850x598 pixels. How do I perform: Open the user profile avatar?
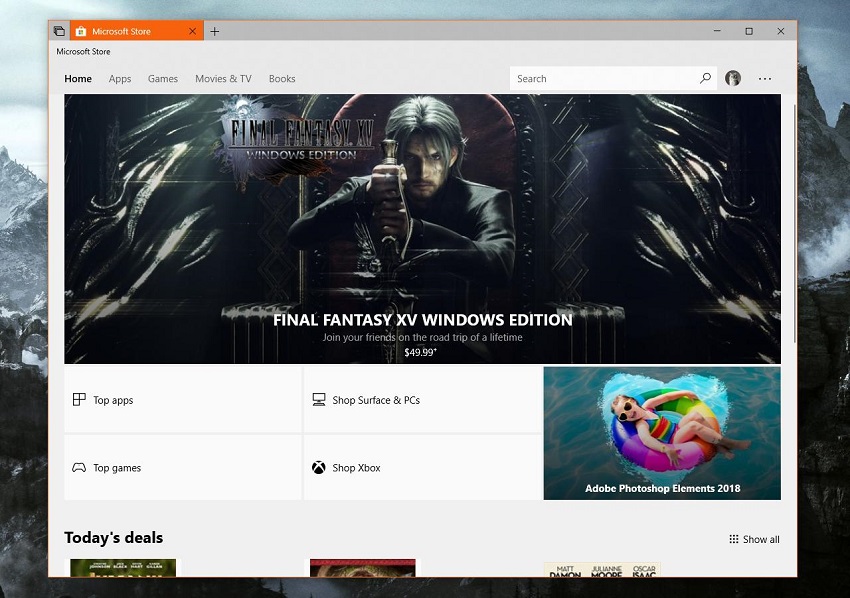[x=733, y=79]
